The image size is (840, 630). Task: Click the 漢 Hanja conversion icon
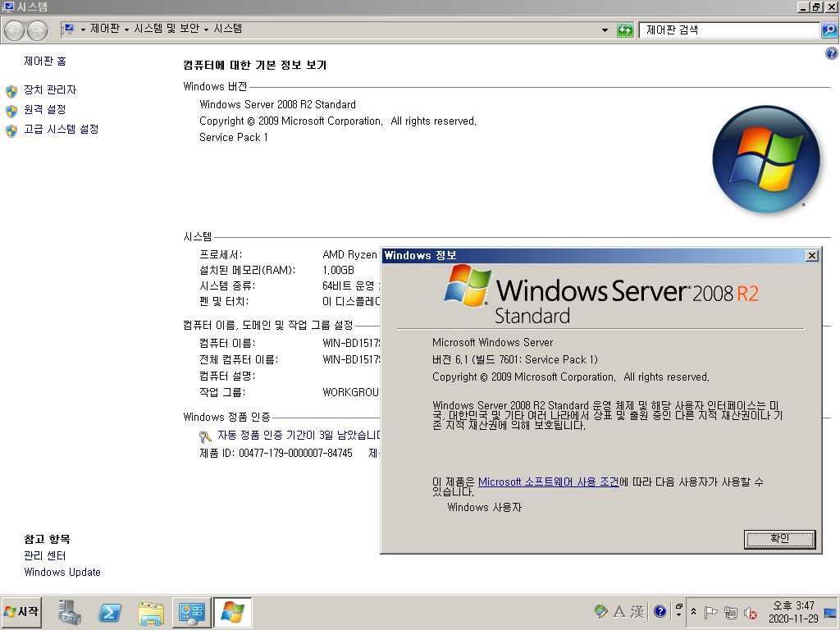coord(637,611)
